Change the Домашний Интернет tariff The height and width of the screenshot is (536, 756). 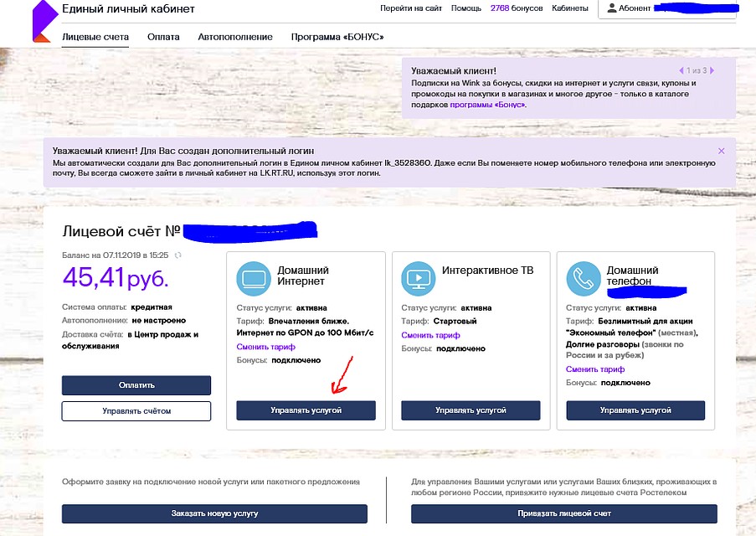(x=265, y=347)
